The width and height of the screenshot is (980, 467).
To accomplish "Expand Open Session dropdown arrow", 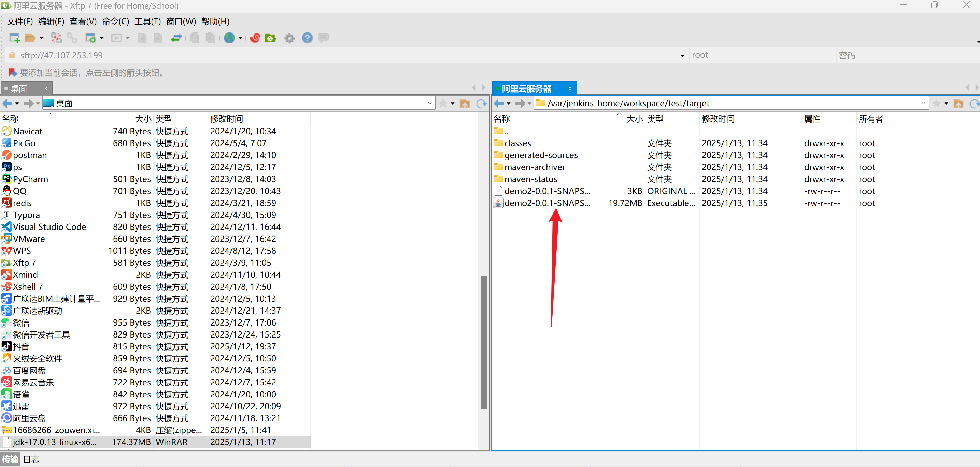I will click(41, 38).
